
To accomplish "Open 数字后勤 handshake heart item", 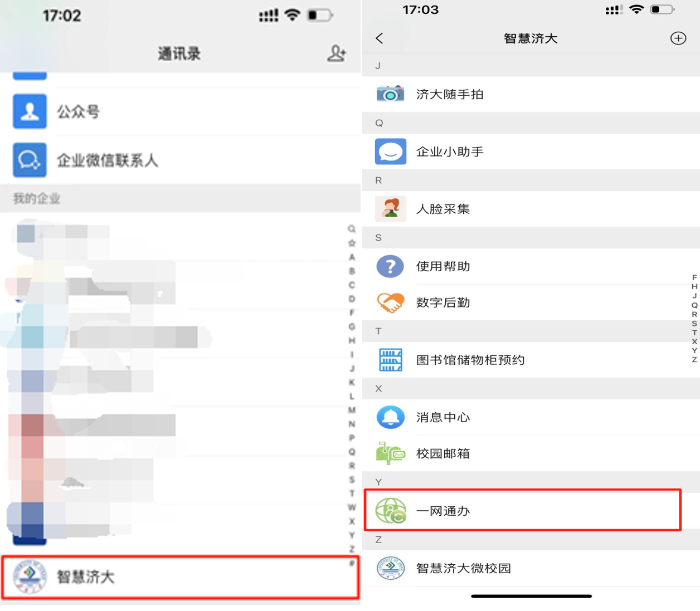I will click(x=531, y=302).
